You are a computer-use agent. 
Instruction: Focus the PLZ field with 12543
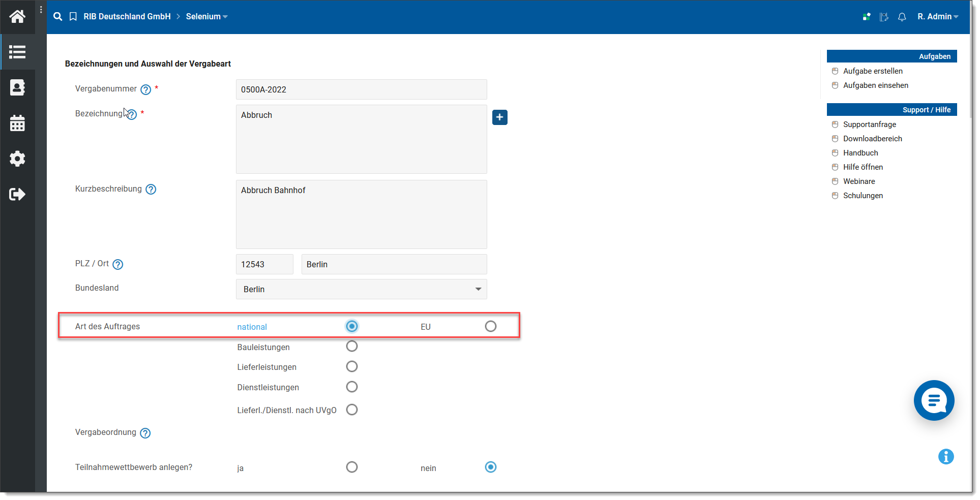264,264
